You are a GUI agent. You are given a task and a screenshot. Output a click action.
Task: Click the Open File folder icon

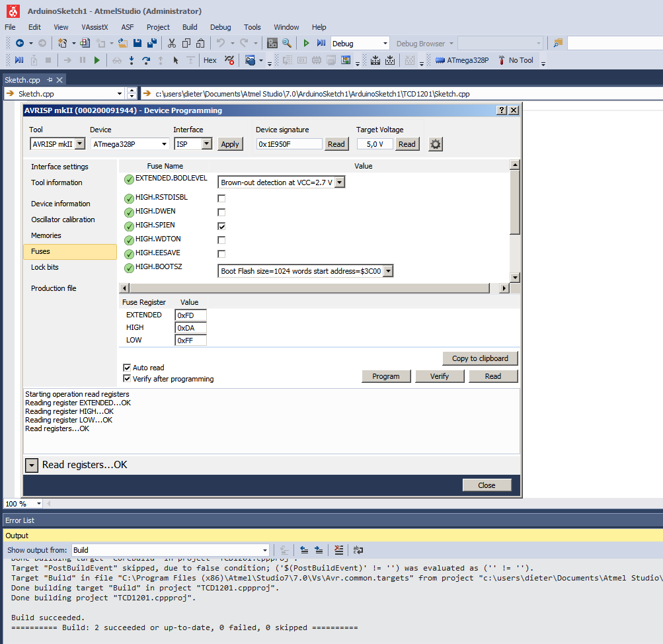(123, 43)
